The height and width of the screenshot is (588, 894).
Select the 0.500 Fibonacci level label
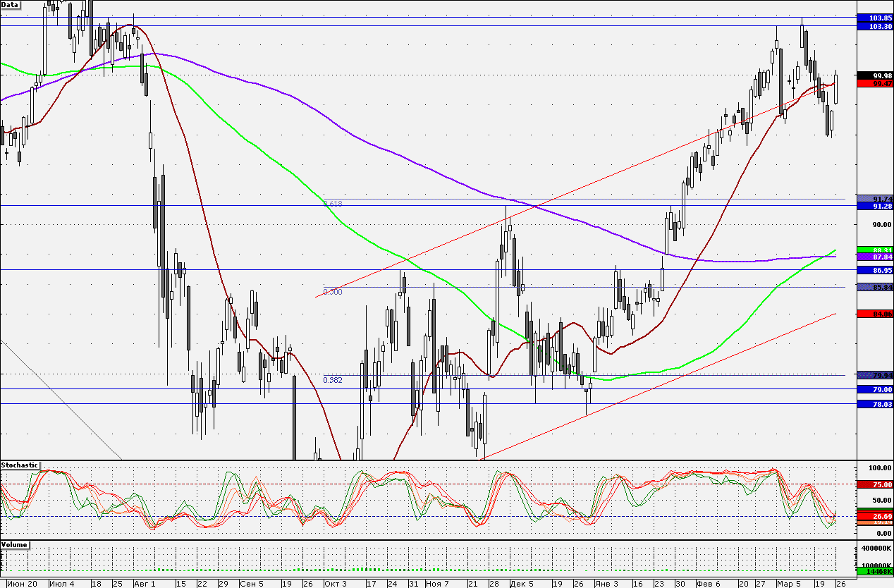tap(333, 291)
